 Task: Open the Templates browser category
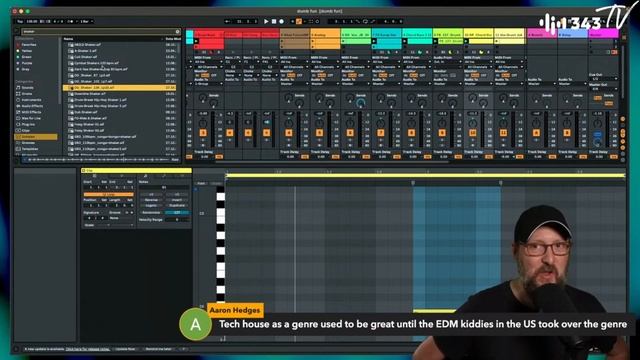pos(29,149)
